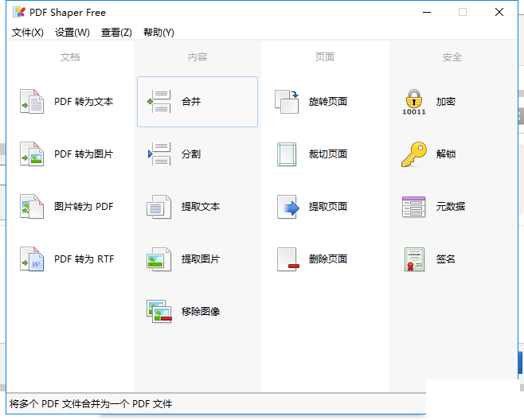Minimize the PDF Shaper window
The width and height of the screenshot is (524, 420).
[x=427, y=13]
